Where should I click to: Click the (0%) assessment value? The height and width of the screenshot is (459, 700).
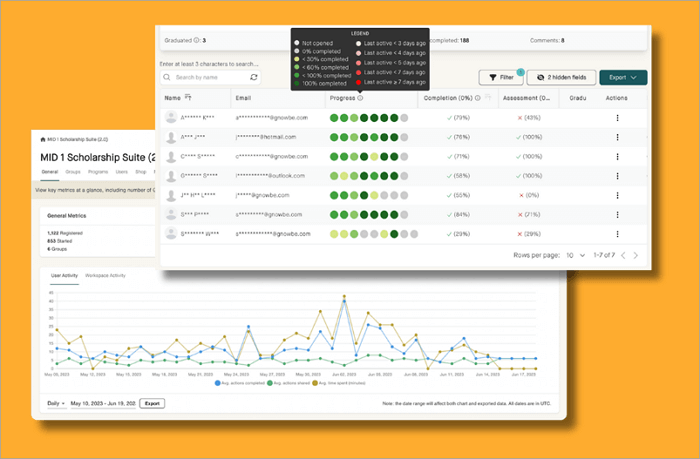(x=532, y=195)
